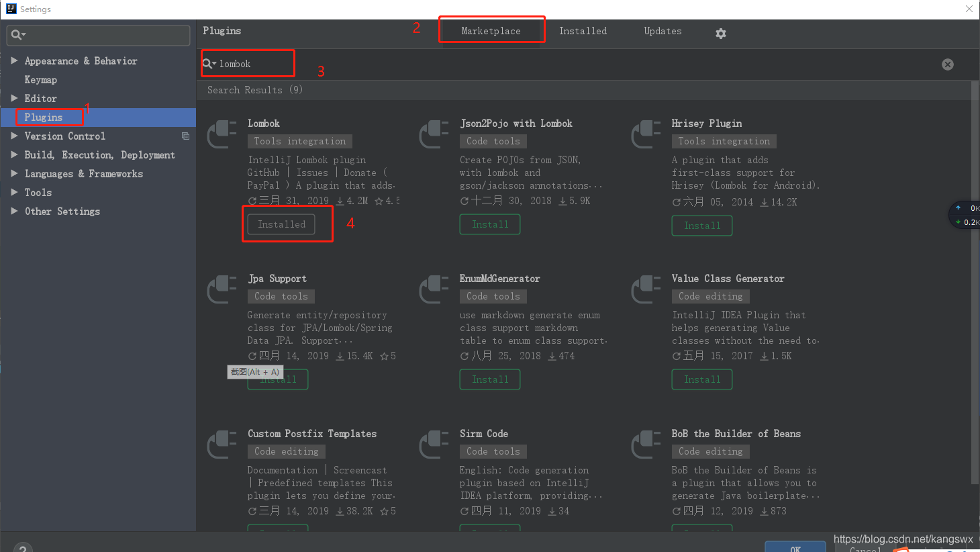
Task: Open the plugins gear settings menu
Action: (x=721, y=33)
